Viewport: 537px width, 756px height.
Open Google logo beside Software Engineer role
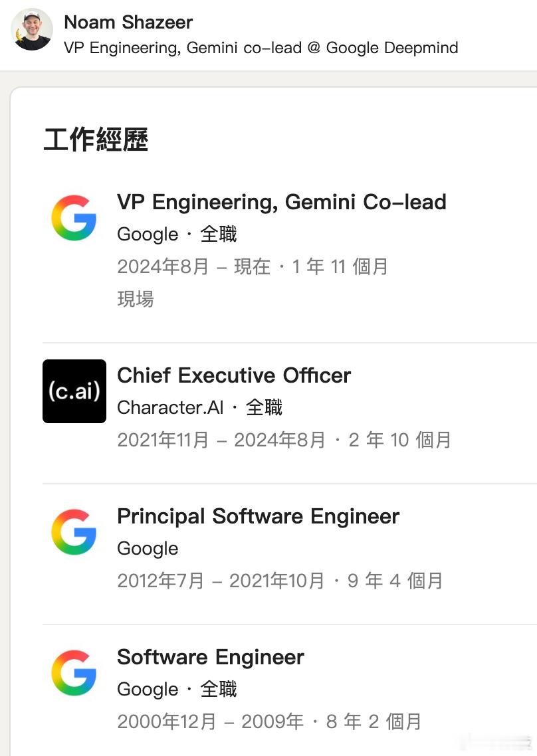pos(74,672)
